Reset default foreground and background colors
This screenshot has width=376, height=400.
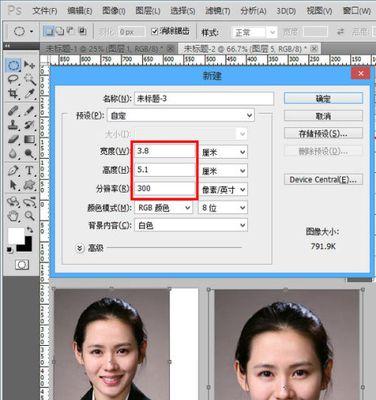pos(9,249)
